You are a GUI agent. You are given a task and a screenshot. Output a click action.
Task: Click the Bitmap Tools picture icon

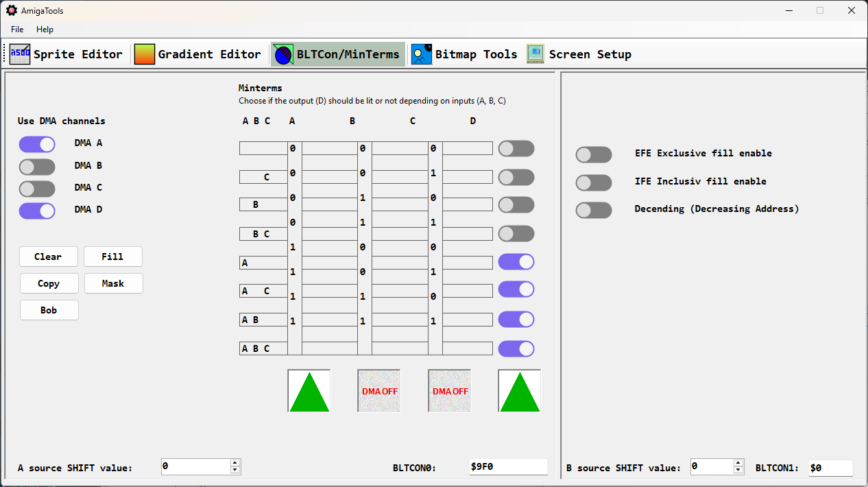pos(422,54)
